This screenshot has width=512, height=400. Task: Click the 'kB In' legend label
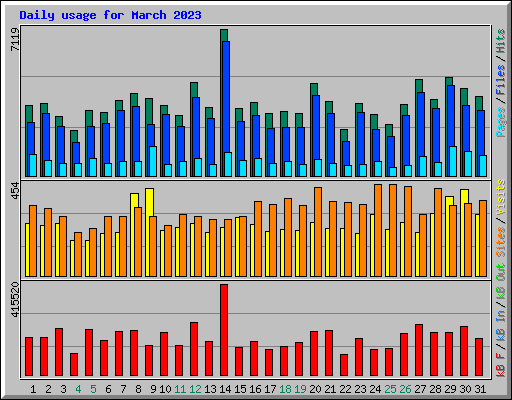500,315
